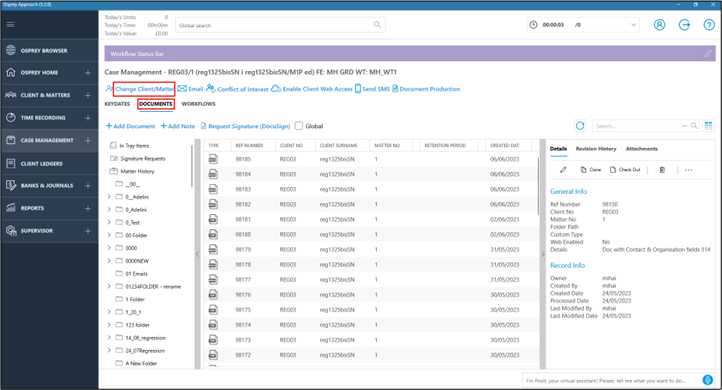Click the documents search magnifier icon
The width and height of the screenshot is (722, 390).
[694, 126]
